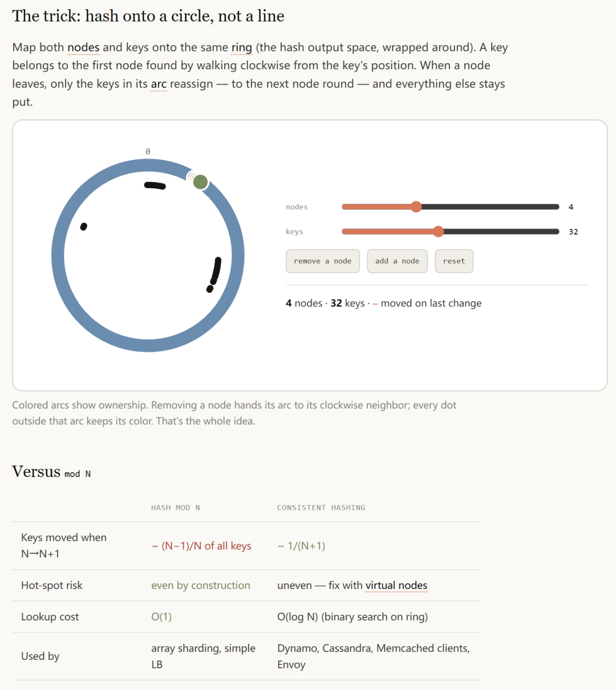The width and height of the screenshot is (616, 690).
Task: Click the "Versus mod N" section heading
Action: click(x=51, y=472)
